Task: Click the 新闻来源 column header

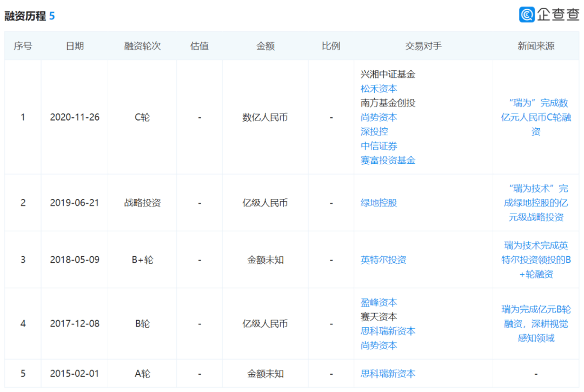Action: (536, 46)
